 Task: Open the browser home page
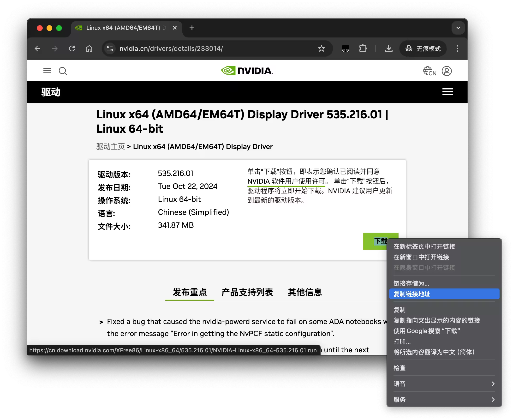point(89,49)
